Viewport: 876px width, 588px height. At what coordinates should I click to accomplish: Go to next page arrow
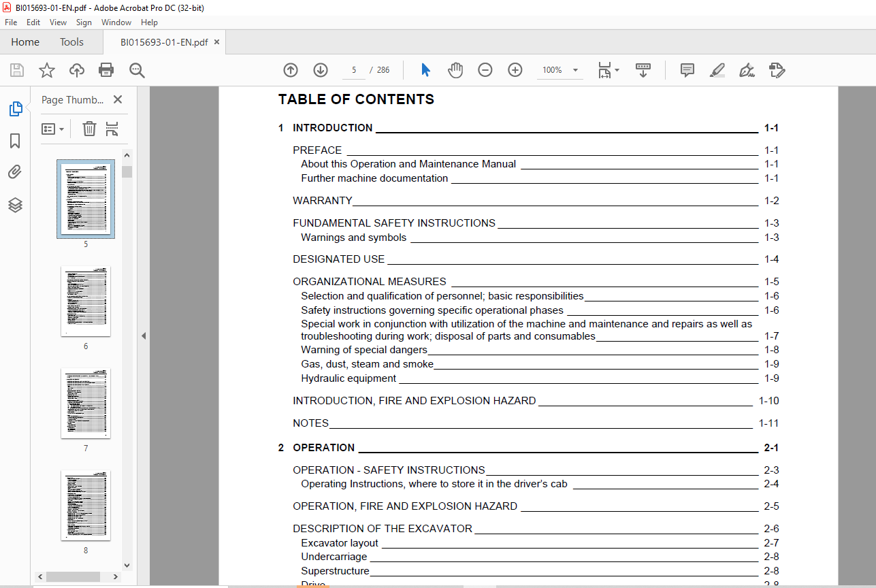click(321, 70)
